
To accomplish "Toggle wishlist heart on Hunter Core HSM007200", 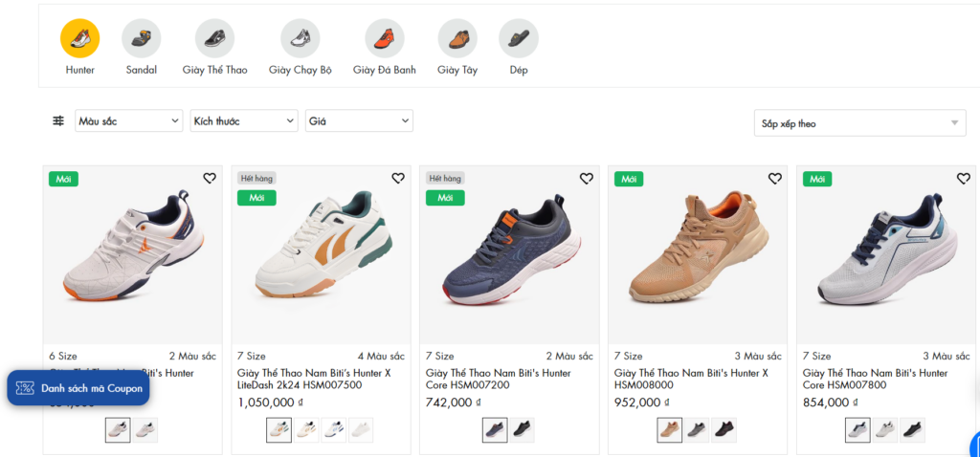I will (587, 179).
